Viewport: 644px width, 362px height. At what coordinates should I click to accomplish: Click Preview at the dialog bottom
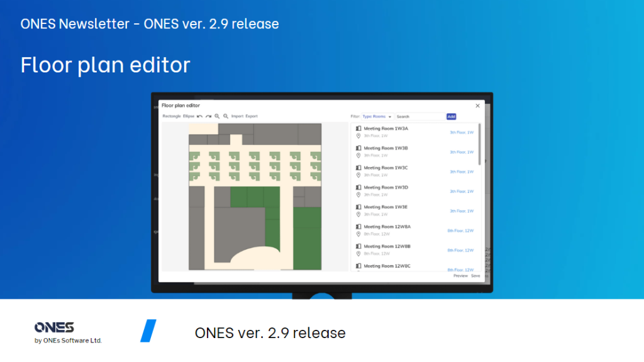click(460, 276)
